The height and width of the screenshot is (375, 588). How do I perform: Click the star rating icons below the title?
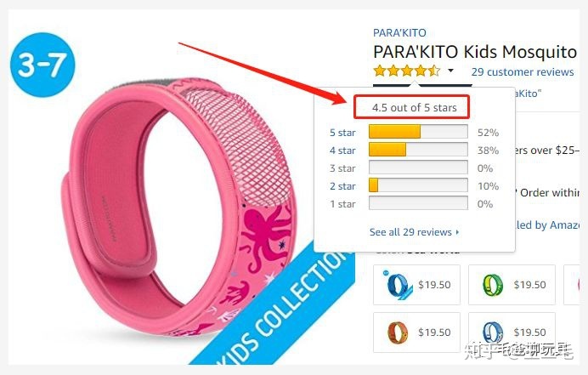click(407, 71)
